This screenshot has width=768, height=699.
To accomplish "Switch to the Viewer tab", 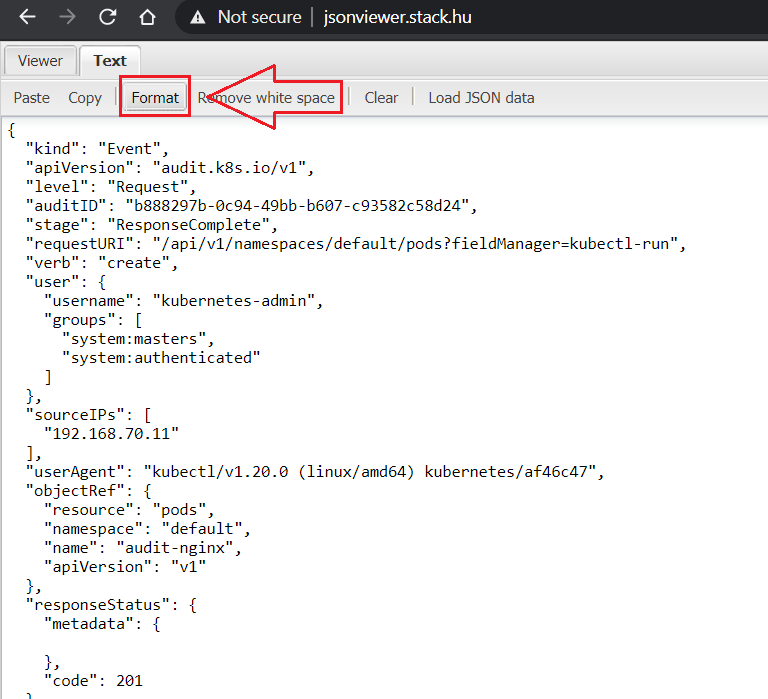I will click(40, 60).
